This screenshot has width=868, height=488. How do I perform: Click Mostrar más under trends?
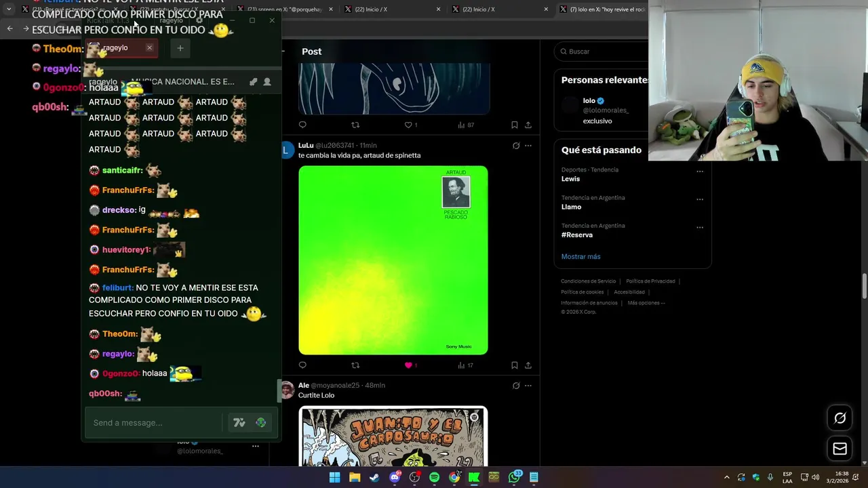coord(580,256)
